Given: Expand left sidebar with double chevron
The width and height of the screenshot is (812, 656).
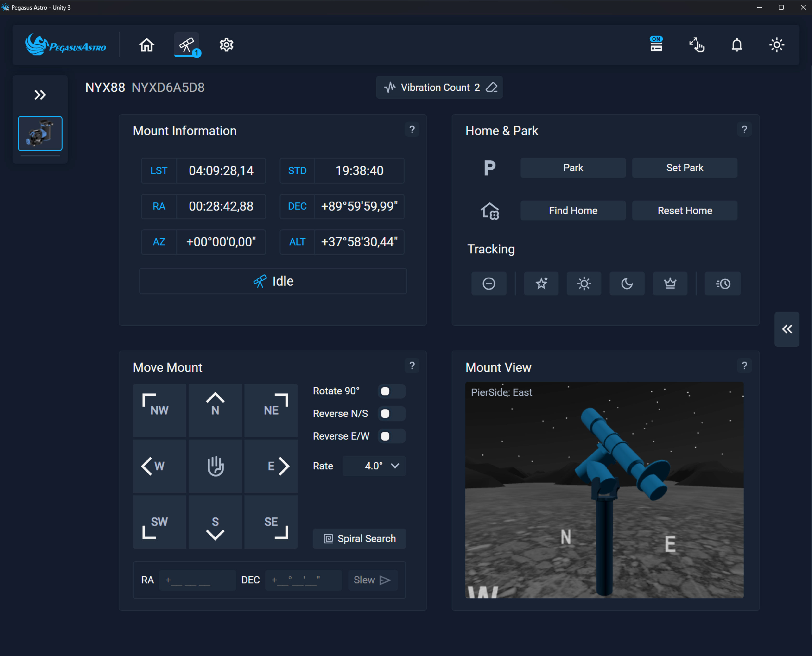Looking at the screenshot, I should coord(40,95).
